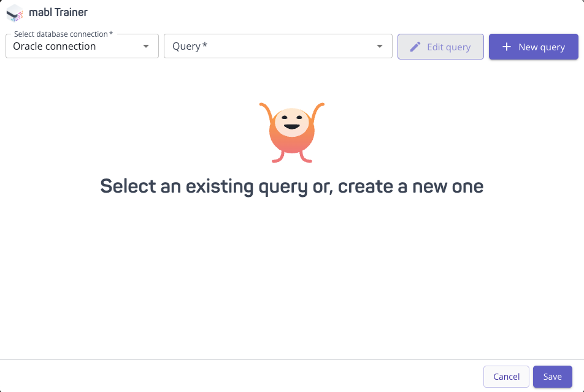Click the pencil icon in Edit query
Viewport: 584px width, 392px height.
(415, 47)
